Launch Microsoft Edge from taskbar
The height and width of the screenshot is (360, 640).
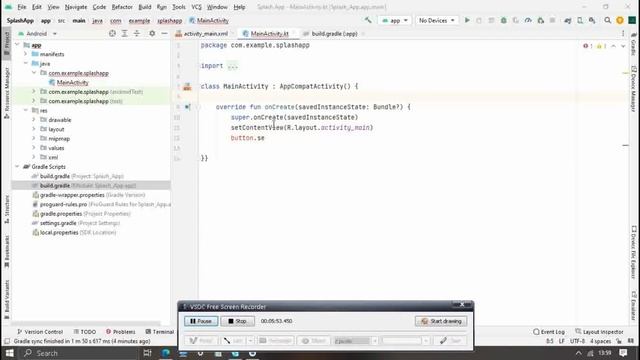pos(166,353)
